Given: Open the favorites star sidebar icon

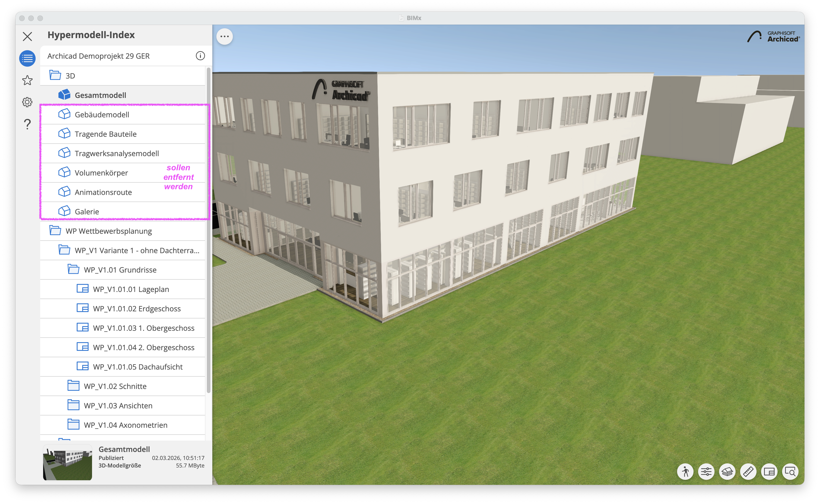Looking at the screenshot, I should click(x=27, y=80).
